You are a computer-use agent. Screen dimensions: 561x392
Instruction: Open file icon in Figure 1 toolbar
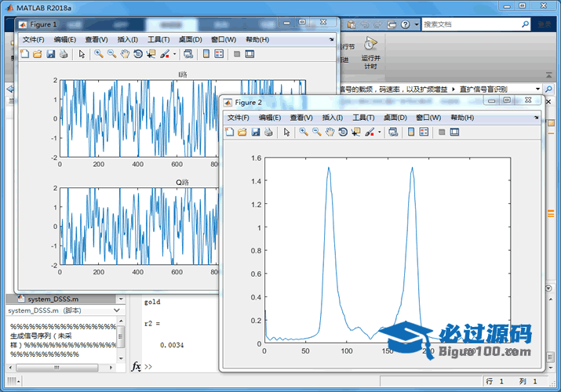tap(38, 54)
